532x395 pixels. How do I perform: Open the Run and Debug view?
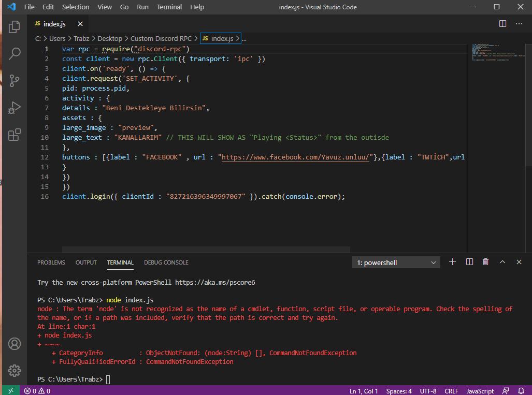tap(15, 108)
